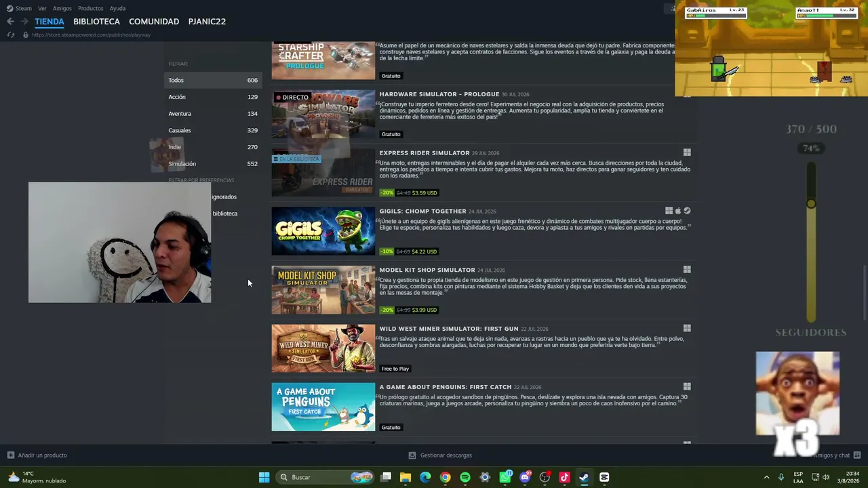
Task: Click the Starship Crafter Prologue thumbnail
Action: [x=323, y=60]
